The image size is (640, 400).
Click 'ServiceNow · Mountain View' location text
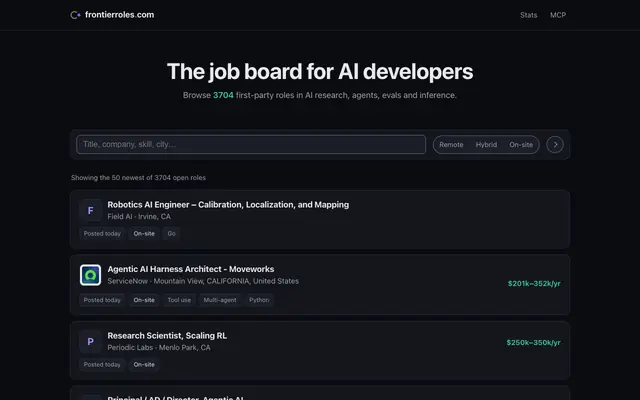click(203, 281)
